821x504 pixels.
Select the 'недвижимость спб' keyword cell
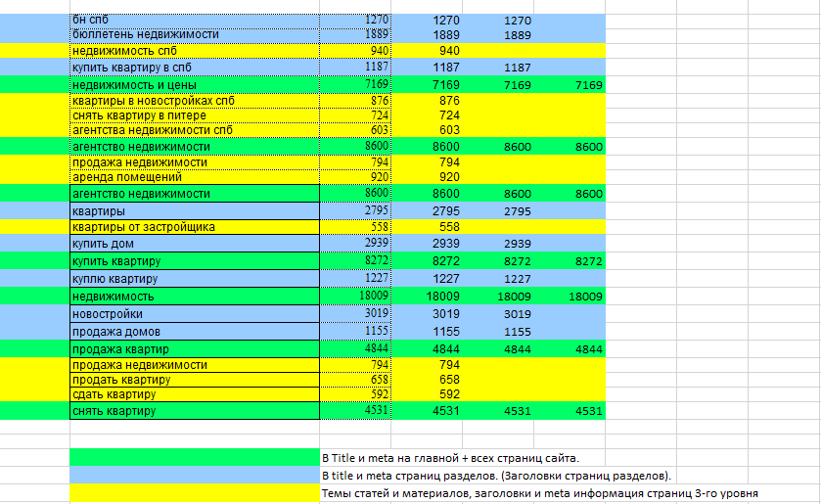pos(195,51)
